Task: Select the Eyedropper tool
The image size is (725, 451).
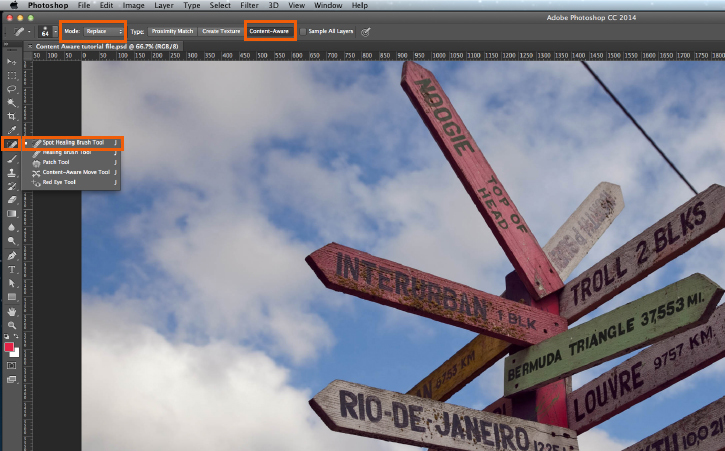Action: coord(12,130)
